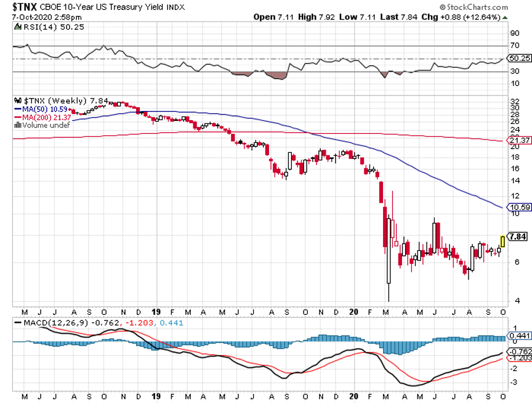532x403 pixels.
Task: Click the black MACD line marker in legend
Action: (17, 322)
